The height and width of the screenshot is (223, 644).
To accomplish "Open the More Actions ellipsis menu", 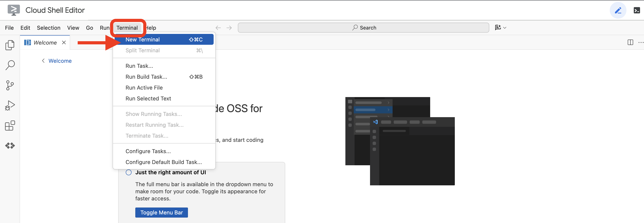I will click(x=641, y=42).
